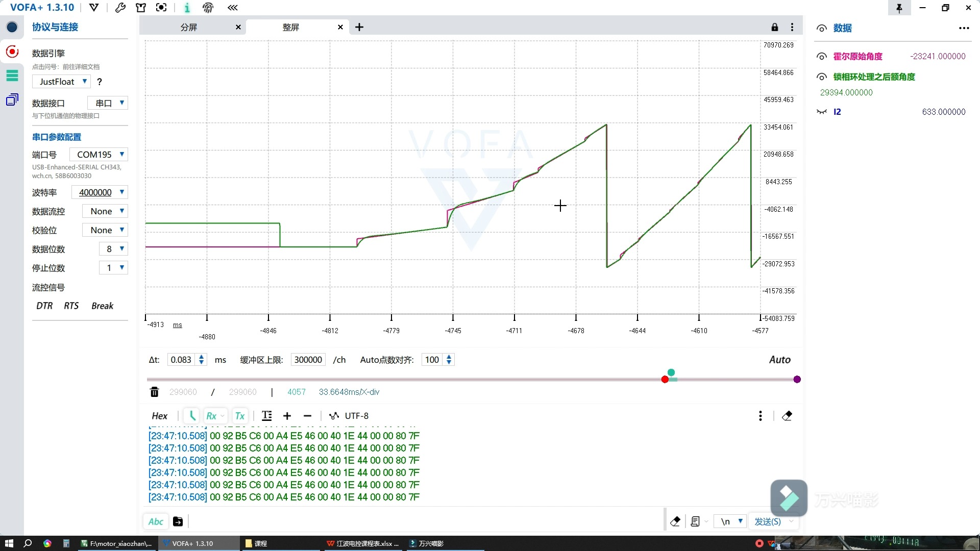Add a new tab with plus button
Viewport: 980px width, 551px height.
click(x=359, y=27)
